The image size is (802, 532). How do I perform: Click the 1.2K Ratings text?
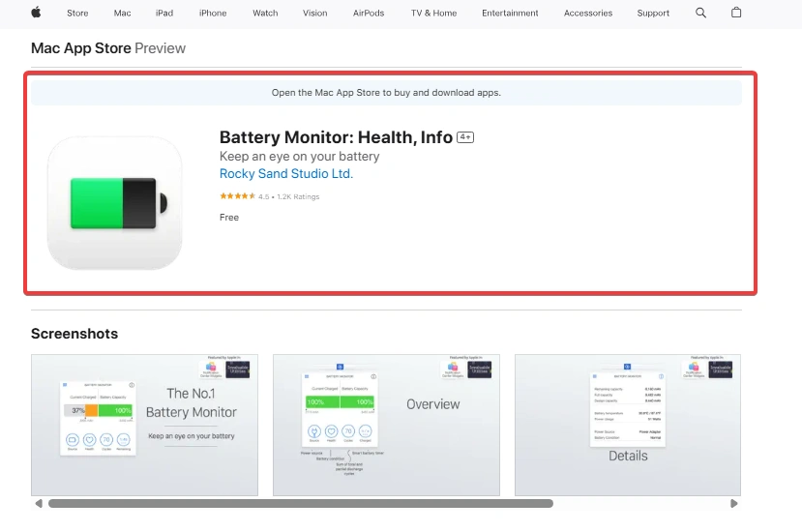click(x=298, y=196)
